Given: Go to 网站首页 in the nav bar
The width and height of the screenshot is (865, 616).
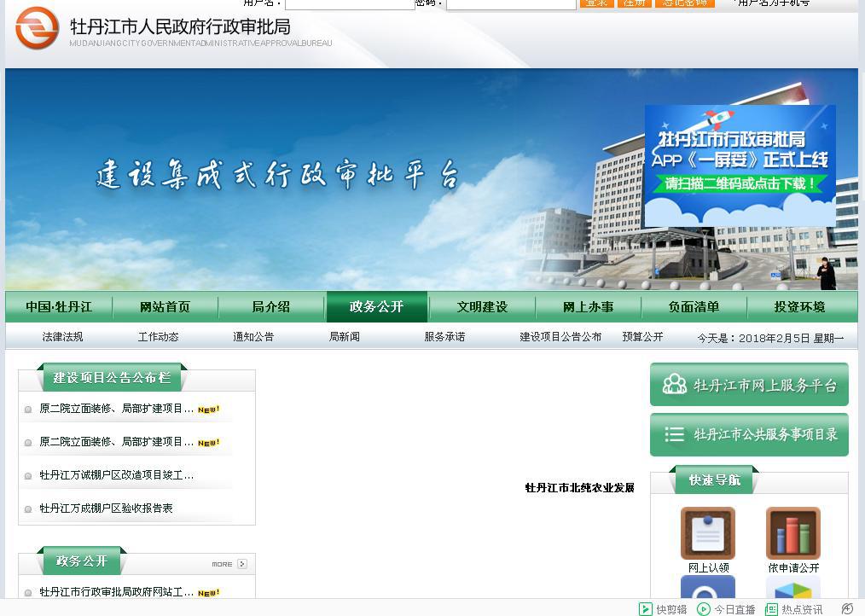Looking at the screenshot, I should coord(165,307).
